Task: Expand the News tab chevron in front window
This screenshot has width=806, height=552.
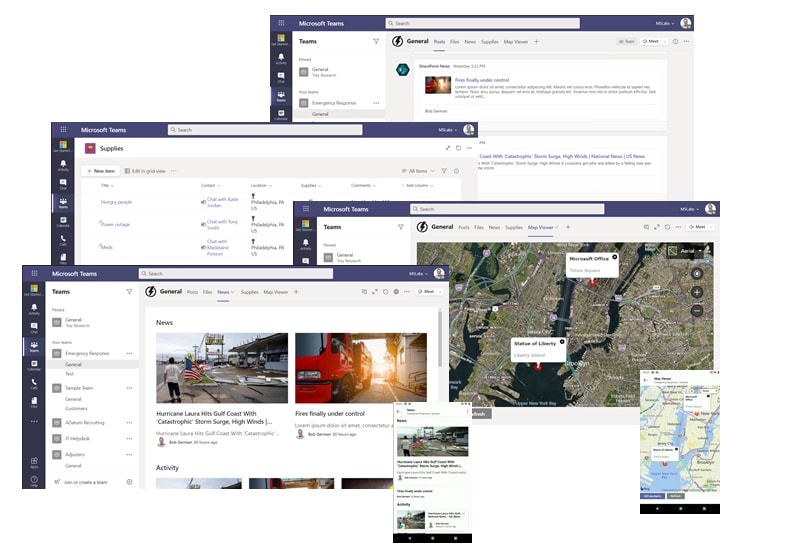Action: point(232,292)
